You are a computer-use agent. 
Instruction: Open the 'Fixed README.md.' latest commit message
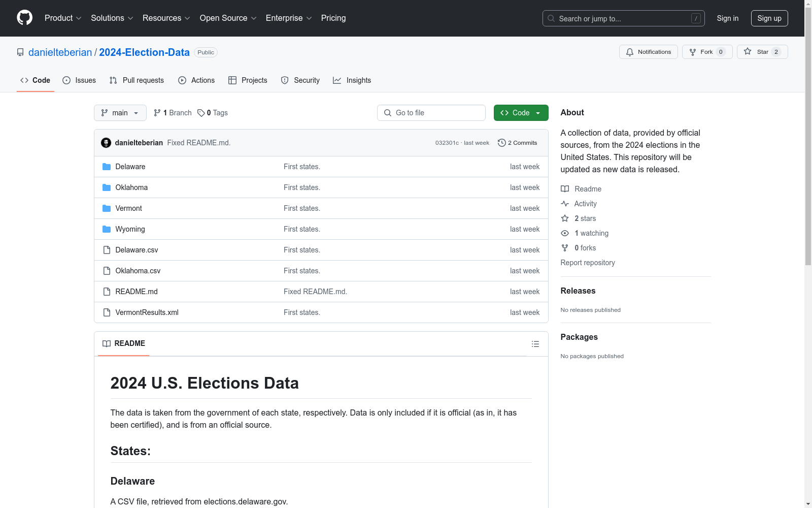199,143
